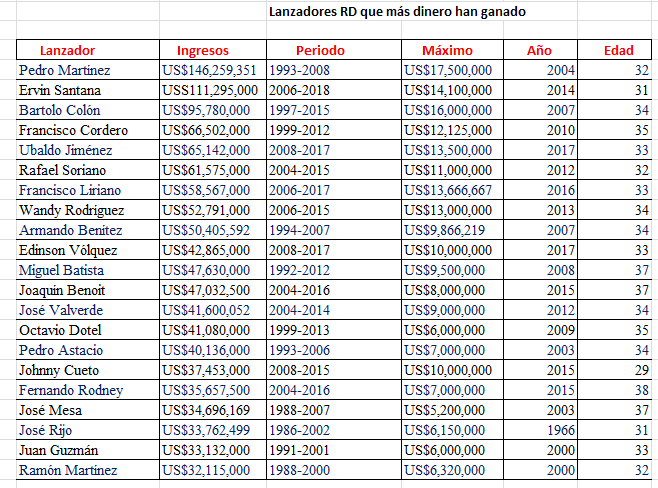Select Armando Benítez's income US$50,405,592
The image size is (658, 488).
206,230
